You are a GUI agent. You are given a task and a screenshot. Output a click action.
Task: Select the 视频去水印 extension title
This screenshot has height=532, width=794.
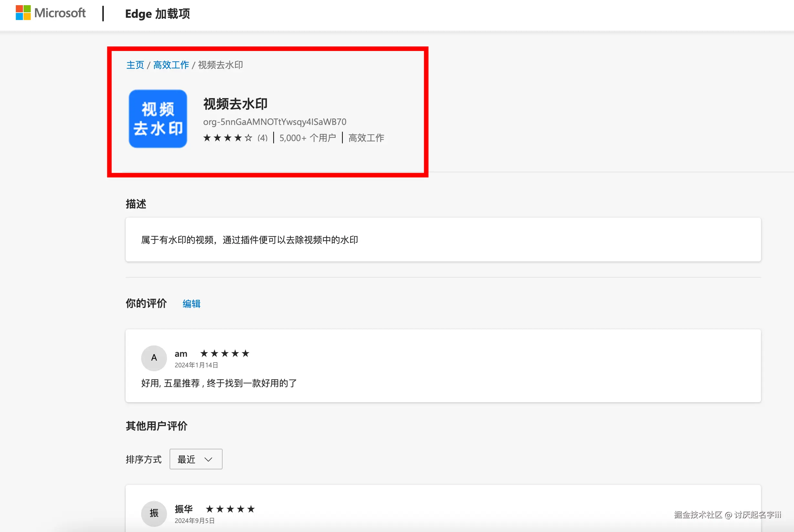235,104
